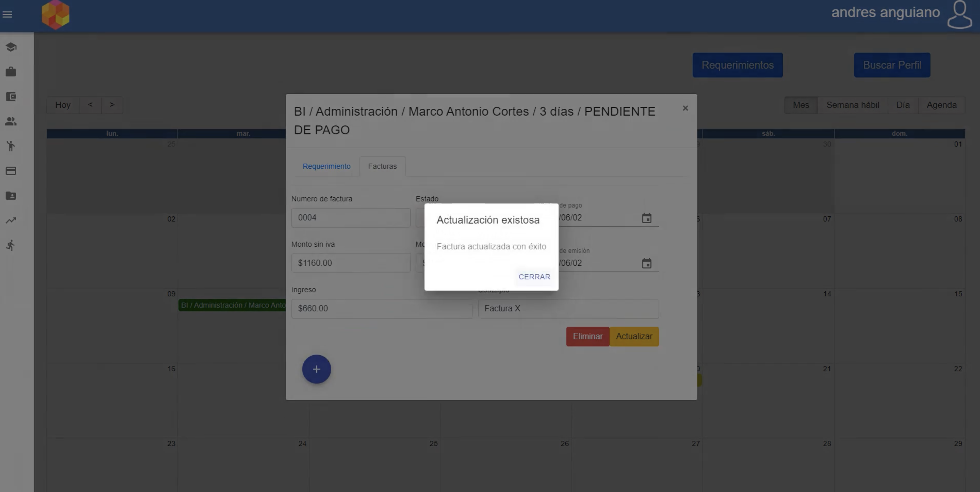Image resolution: width=980 pixels, height=492 pixels.
Task: Open the contact folder sidebar section
Action: pyautogui.click(x=11, y=196)
